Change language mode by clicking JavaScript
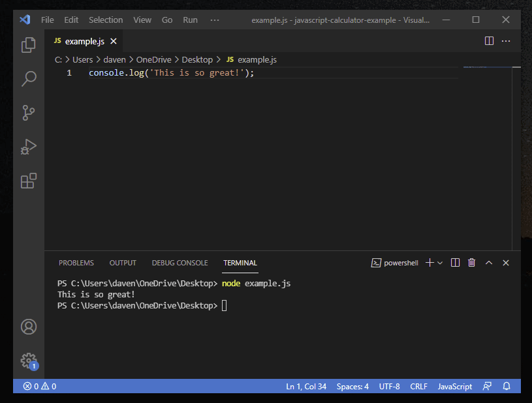Screen dimensions: 532x403 coord(454,386)
